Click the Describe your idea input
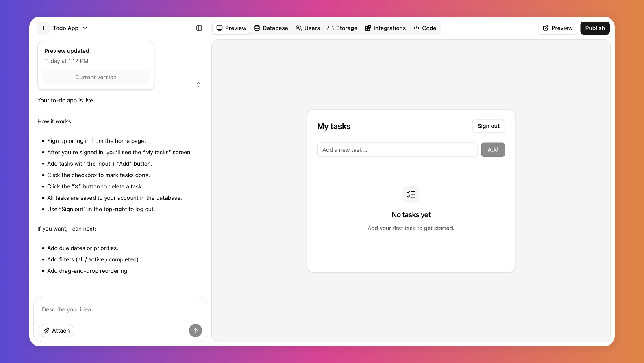Image resolution: width=644 pixels, height=363 pixels. coord(120,309)
